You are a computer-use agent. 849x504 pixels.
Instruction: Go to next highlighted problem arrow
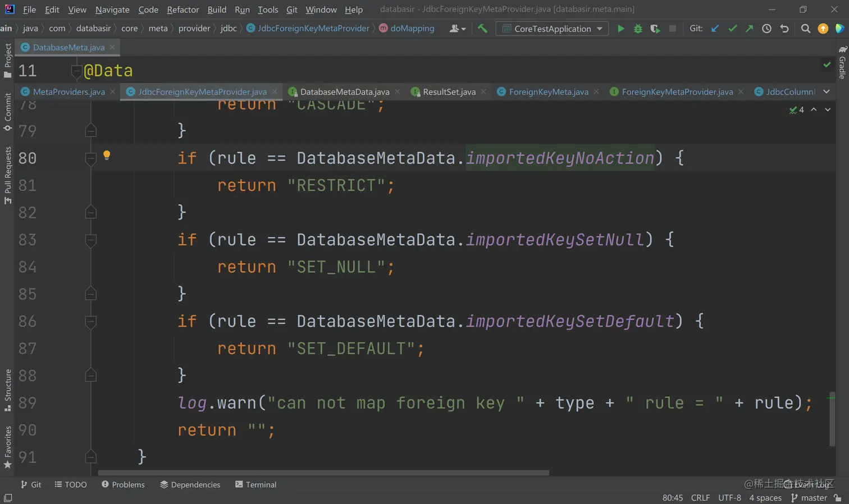828,109
